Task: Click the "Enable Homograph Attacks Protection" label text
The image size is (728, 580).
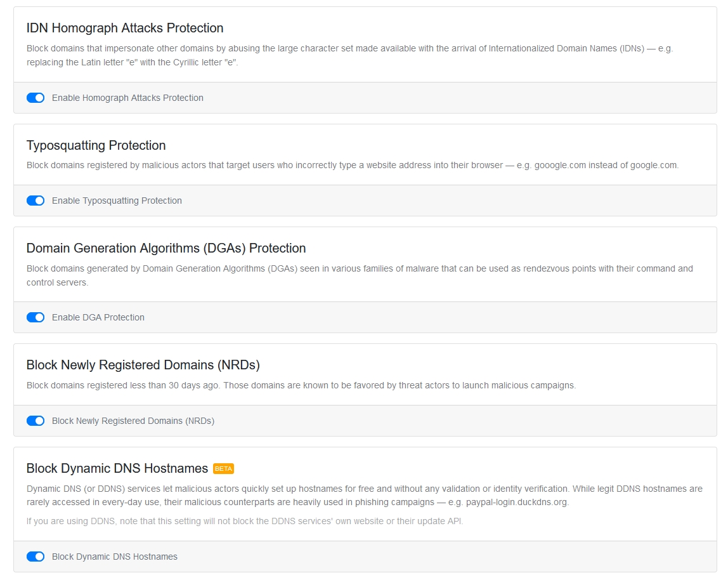Action: click(127, 98)
